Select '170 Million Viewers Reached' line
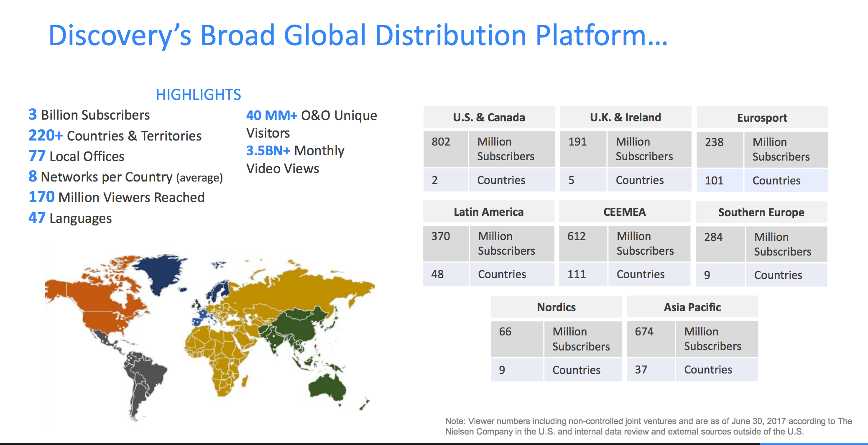The width and height of the screenshot is (868, 445). (117, 197)
